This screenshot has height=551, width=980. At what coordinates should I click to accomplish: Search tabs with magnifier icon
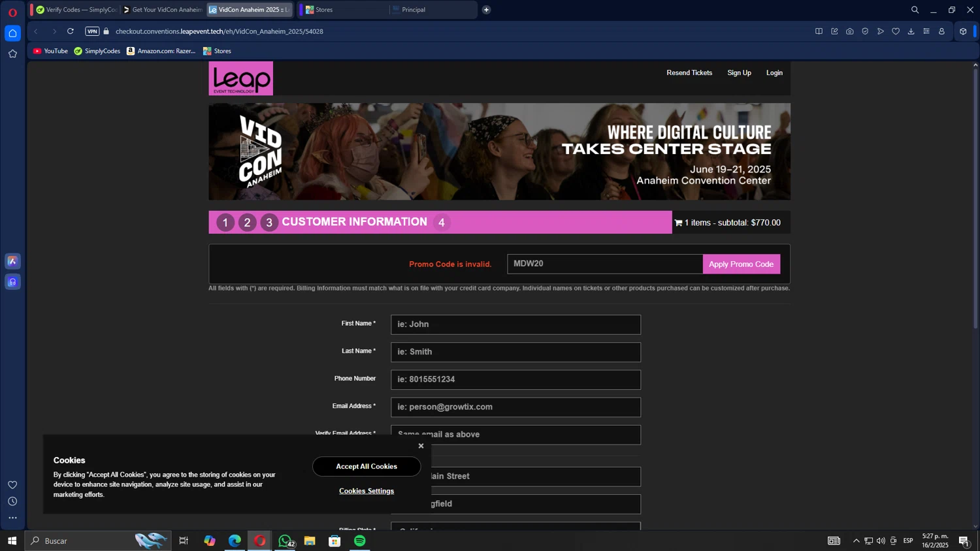tap(915, 10)
